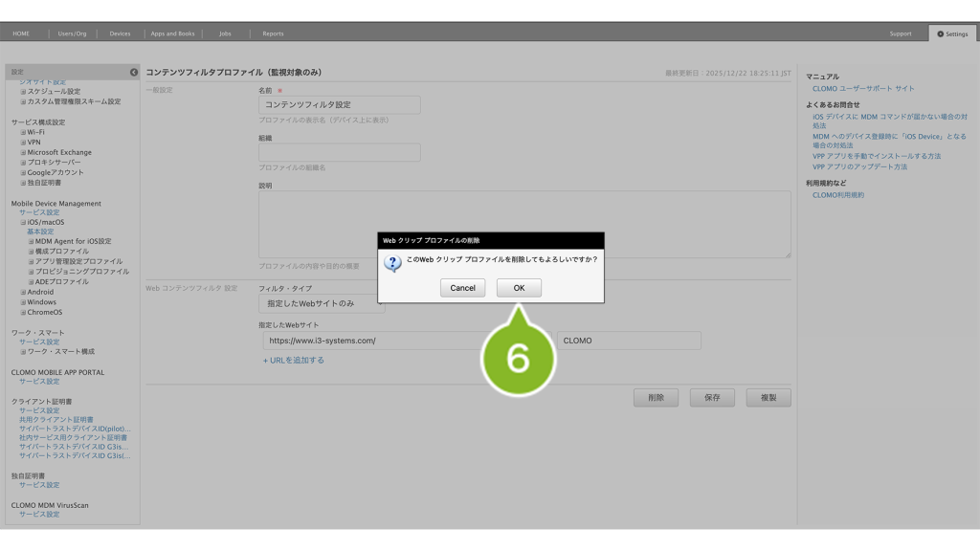Click the + URLを追加する link
This screenshot has height=551, width=980.
pyautogui.click(x=294, y=361)
